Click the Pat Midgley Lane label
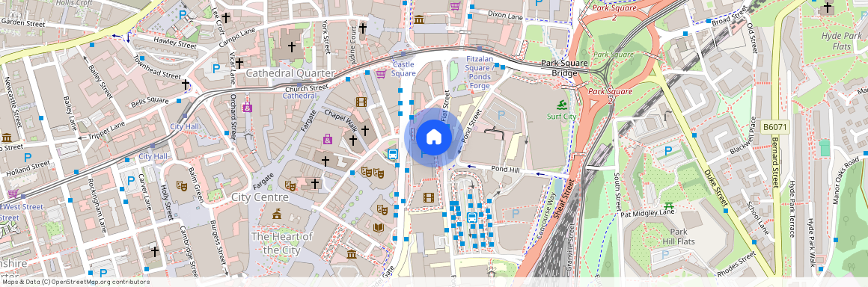868x287 pixels. (647, 212)
